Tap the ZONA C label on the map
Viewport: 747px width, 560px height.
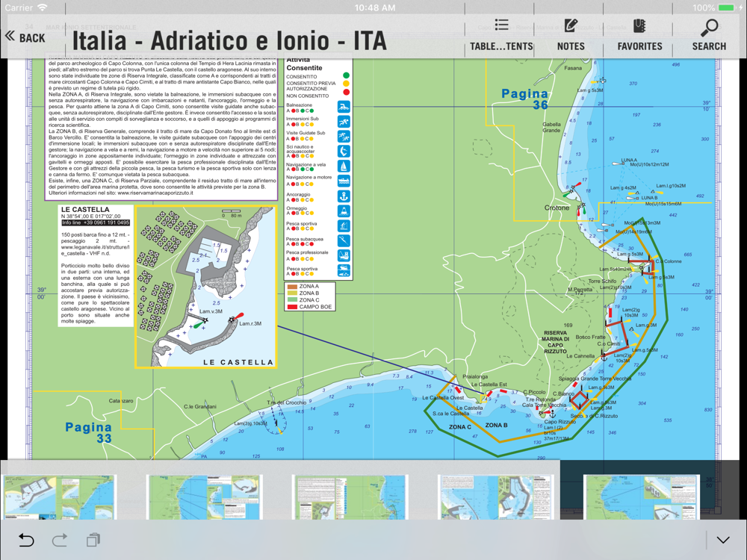click(x=459, y=426)
